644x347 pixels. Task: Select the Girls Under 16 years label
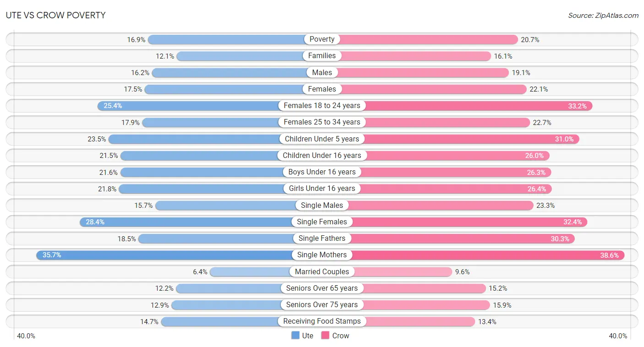click(322, 189)
